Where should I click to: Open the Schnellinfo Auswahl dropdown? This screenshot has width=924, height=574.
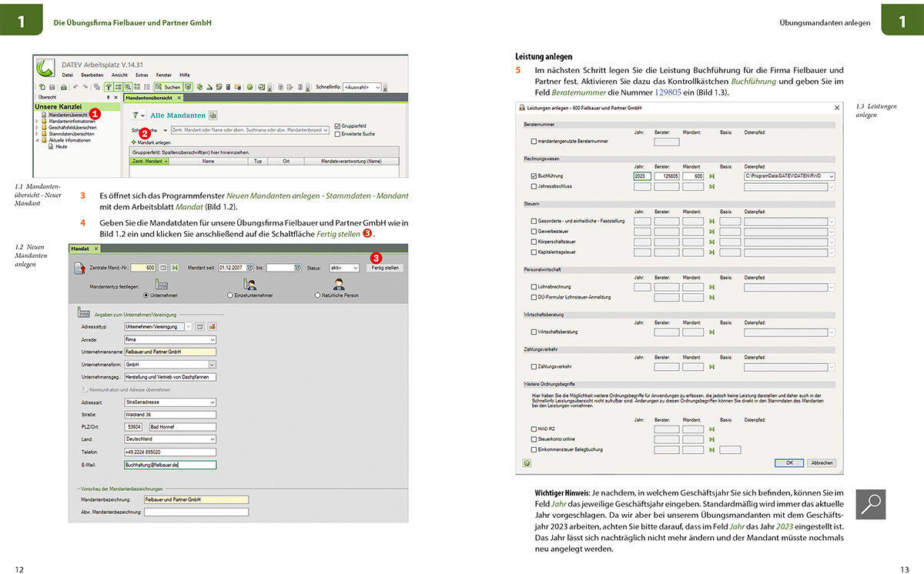(361, 87)
